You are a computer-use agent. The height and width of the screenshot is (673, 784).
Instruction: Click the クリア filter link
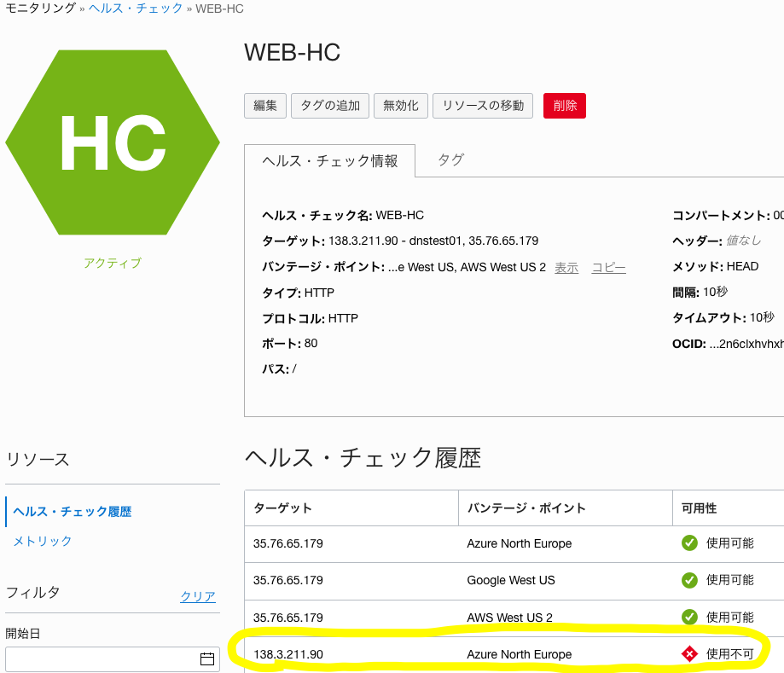tap(198, 596)
